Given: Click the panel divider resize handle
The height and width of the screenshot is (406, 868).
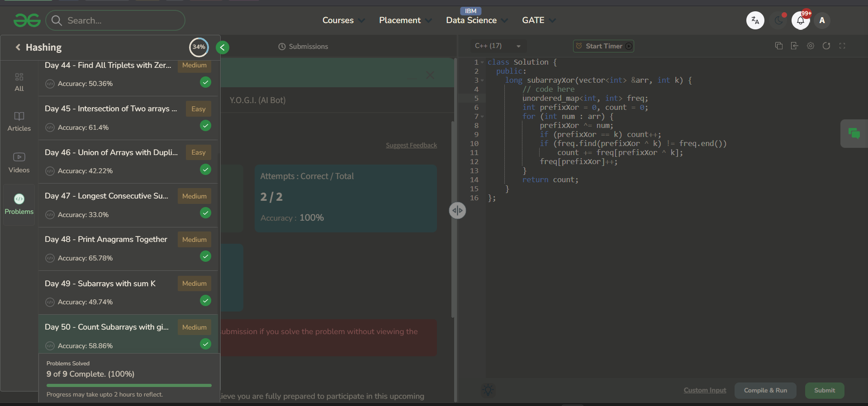Looking at the screenshot, I should point(457,210).
